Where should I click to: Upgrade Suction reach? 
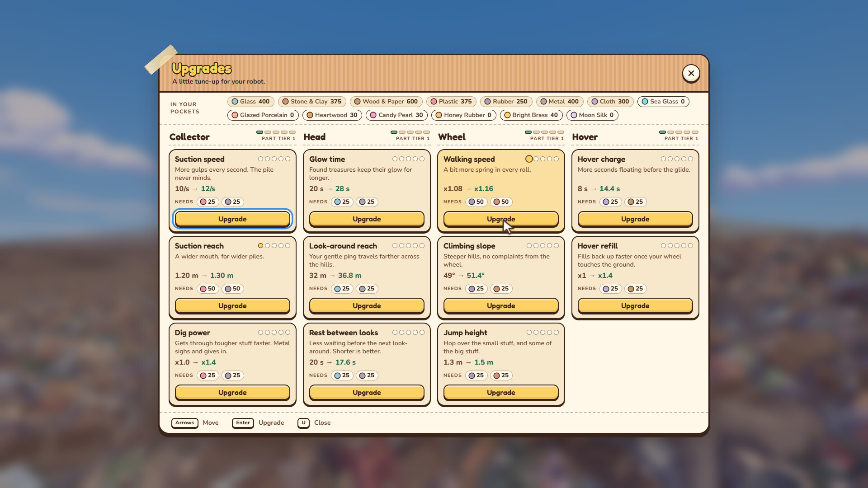(232, 305)
